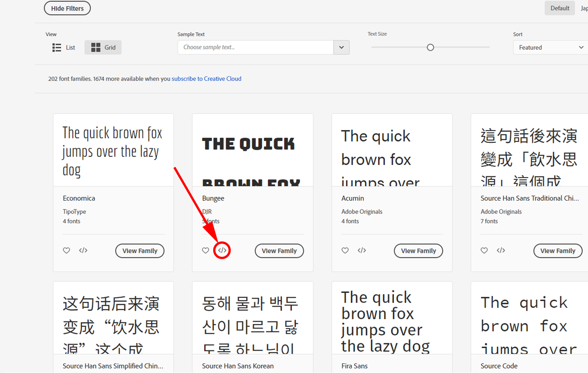Favorite Source Han Sans Traditional Chinese
The width and height of the screenshot is (588, 373).
(x=484, y=250)
